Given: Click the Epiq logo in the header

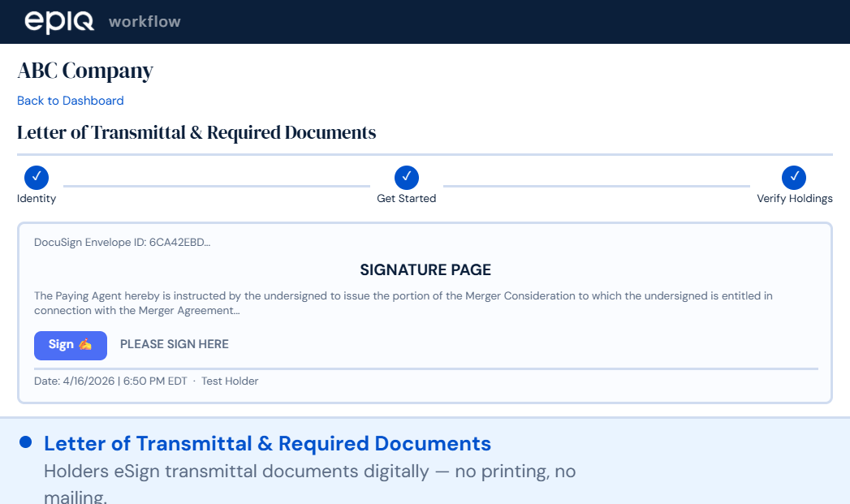Looking at the screenshot, I should pyautogui.click(x=59, y=22).
